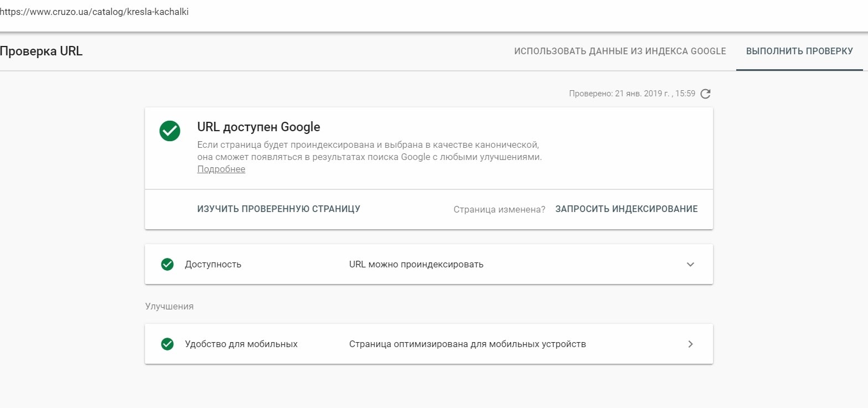
Task: Click the "Проверено: 21 янв. 2019" timestamp
Action: [x=632, y=94]
